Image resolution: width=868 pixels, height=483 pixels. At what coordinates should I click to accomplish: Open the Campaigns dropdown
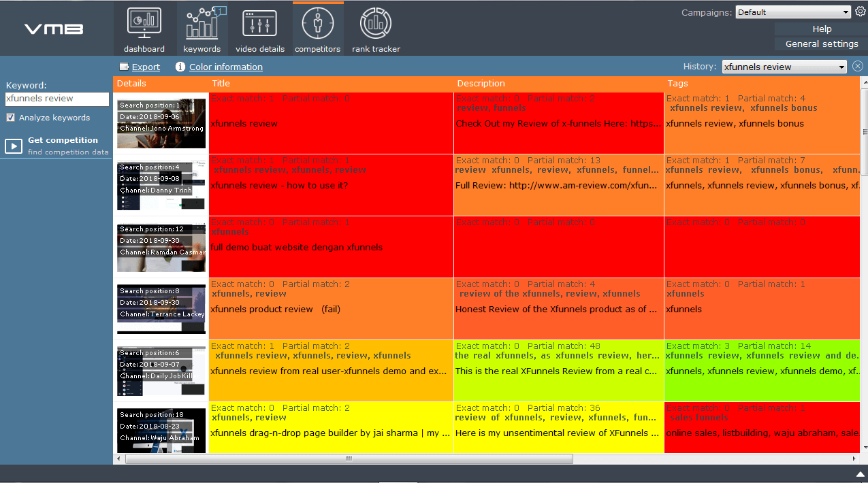pos(793,12)
